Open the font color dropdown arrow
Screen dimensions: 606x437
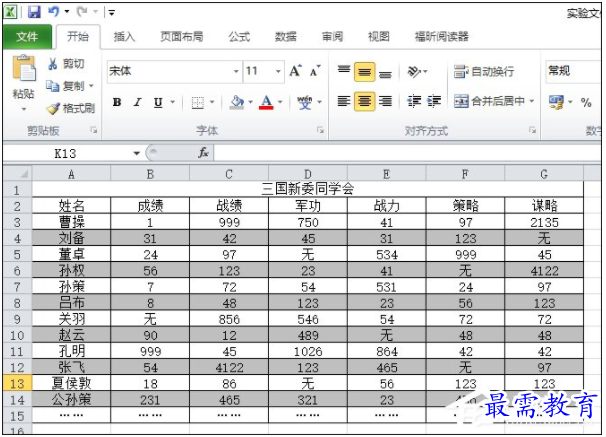point(280,102)
